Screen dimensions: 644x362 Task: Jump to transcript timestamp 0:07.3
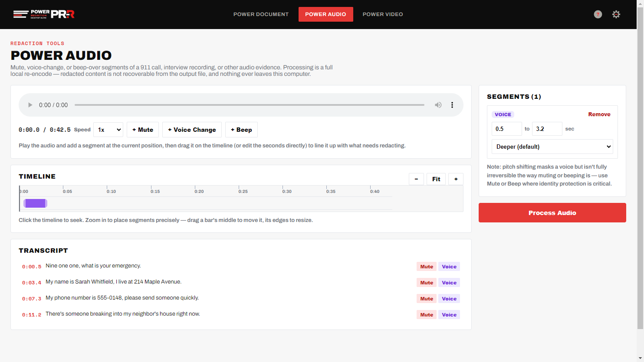[x=32, y=299]
